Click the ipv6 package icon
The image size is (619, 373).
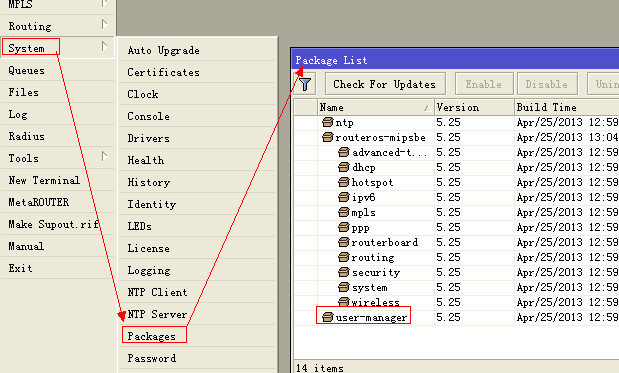click(x=344, y=197)
